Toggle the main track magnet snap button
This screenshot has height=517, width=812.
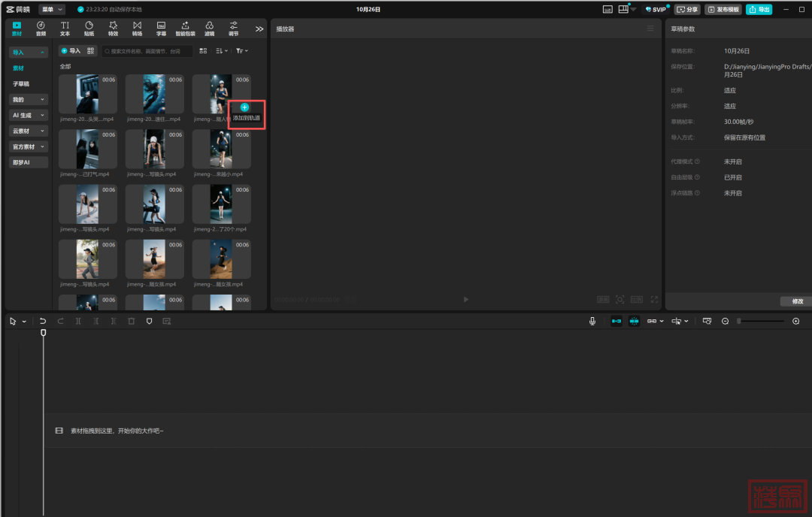click(x=617, y=321)
